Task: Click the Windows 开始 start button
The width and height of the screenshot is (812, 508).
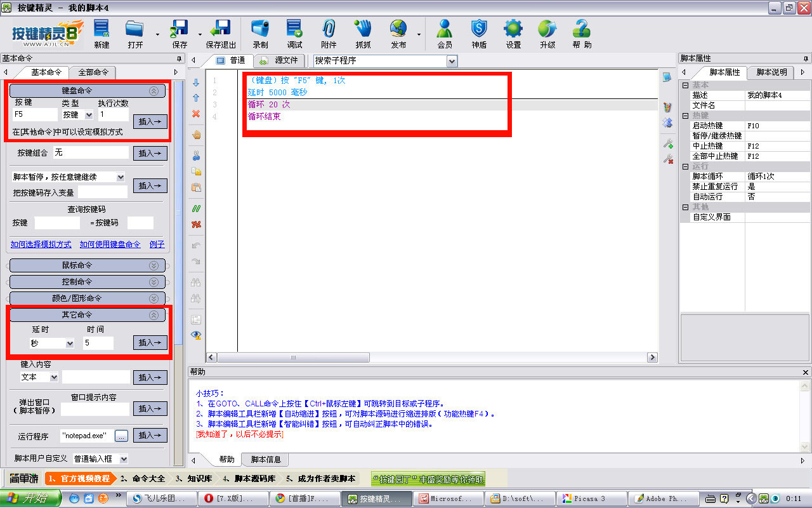Action: pos(30,498)
